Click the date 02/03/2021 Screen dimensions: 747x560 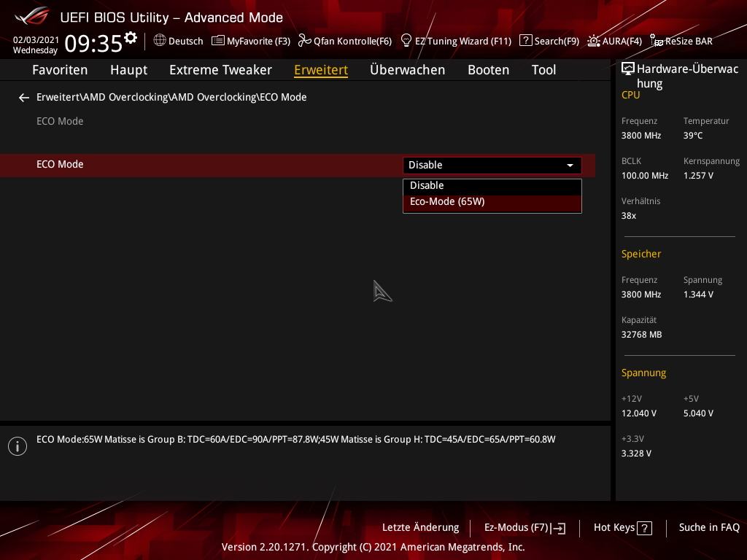[36, 40]
